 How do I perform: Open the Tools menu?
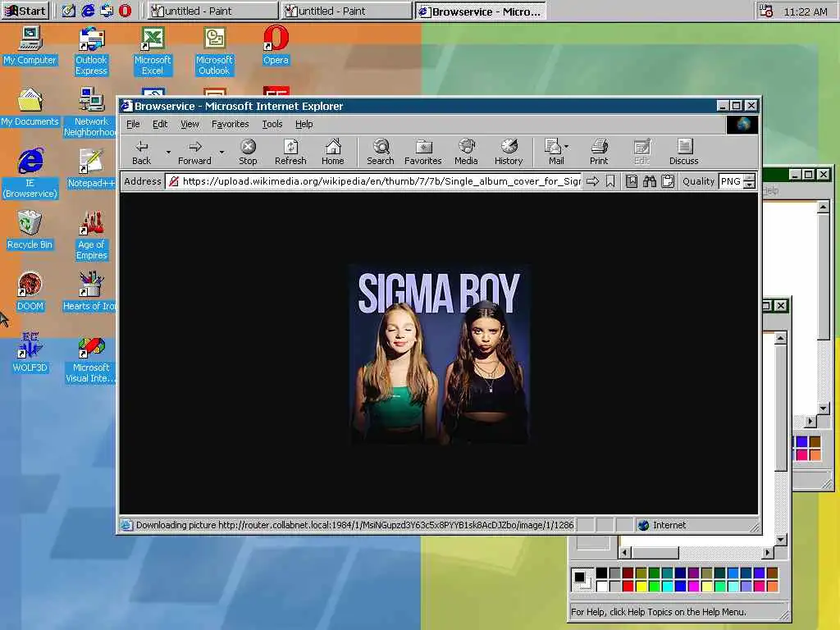[x=272, y=125]
